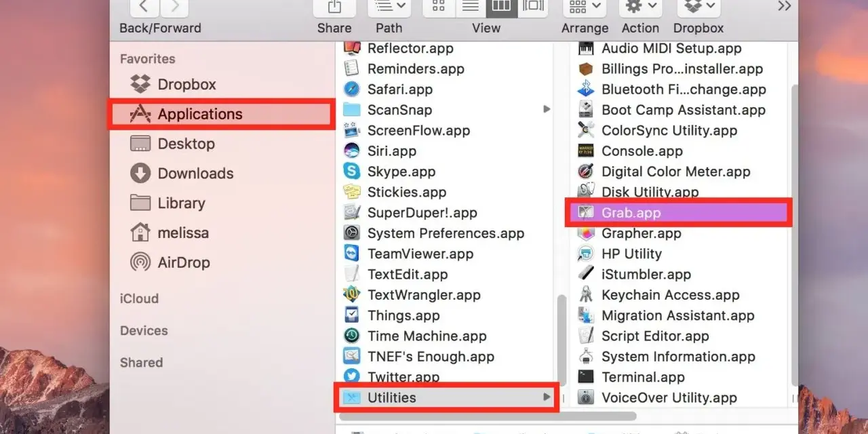Viewport: 868px width, 434px height.
Task: Select the Bluetooth File Exchange icon
Action: [x=586, y=90]
